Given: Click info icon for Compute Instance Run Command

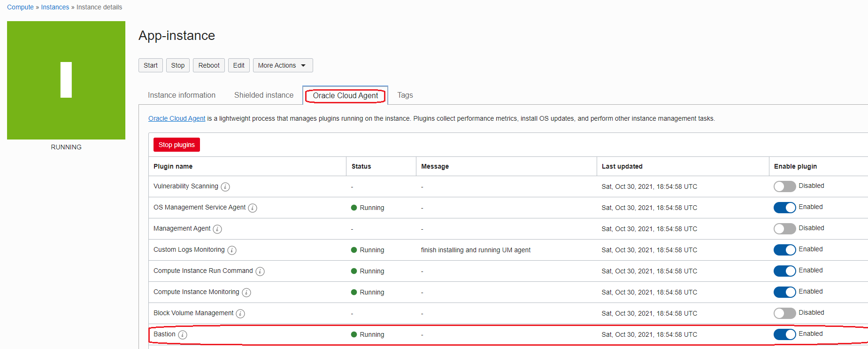Looking at the screenshot, I should [260, 271].
